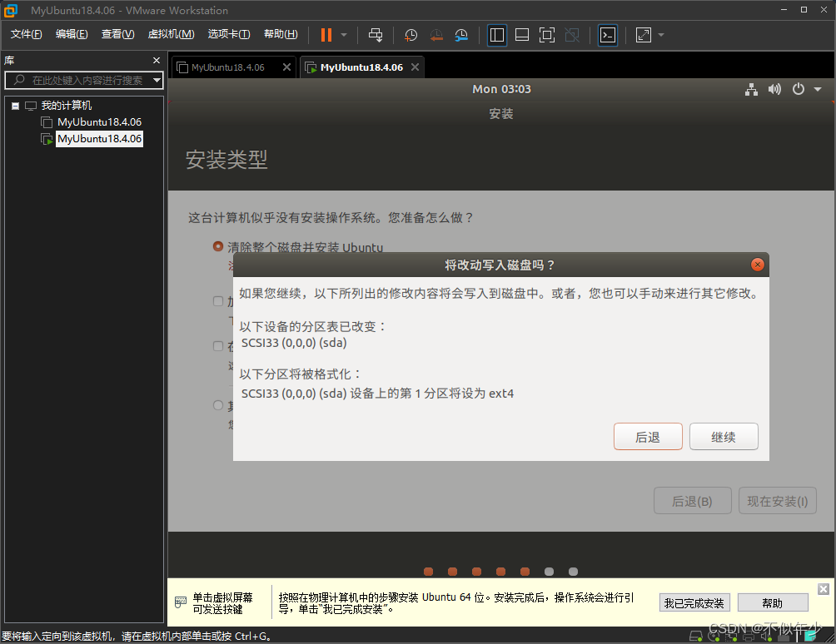
Task: Switch to the inactive MyUbuntu18.4.06 tab
Action: [x=227, y=67]
